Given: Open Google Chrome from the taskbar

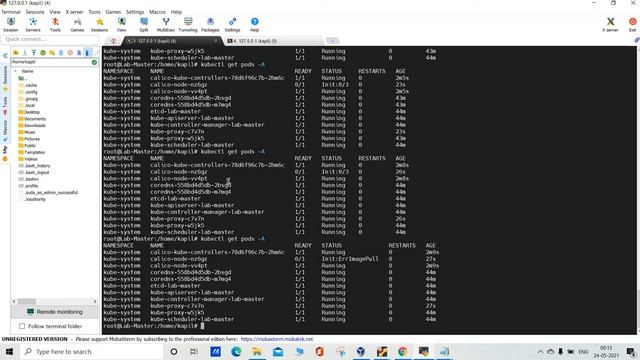Looking at the screenshot, I should point(403,351).
